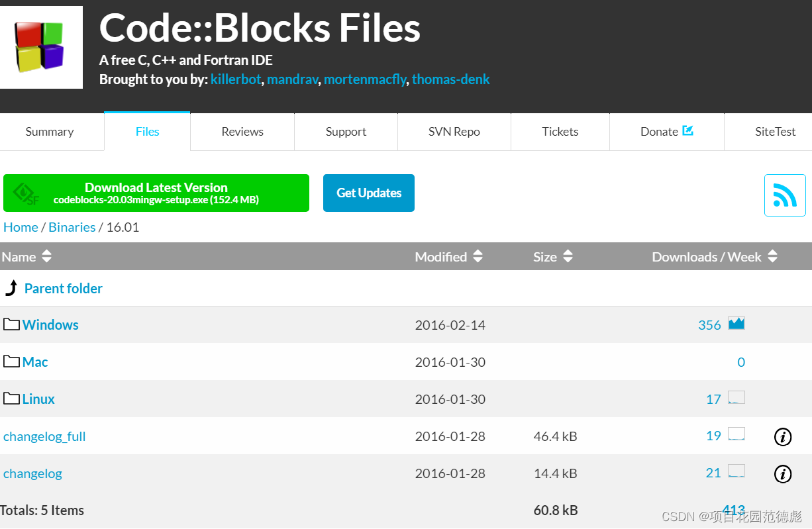The width and height of the screenshot is (812, 529).
Task: Click the Mac folder icon
Action: coord(11,361)
